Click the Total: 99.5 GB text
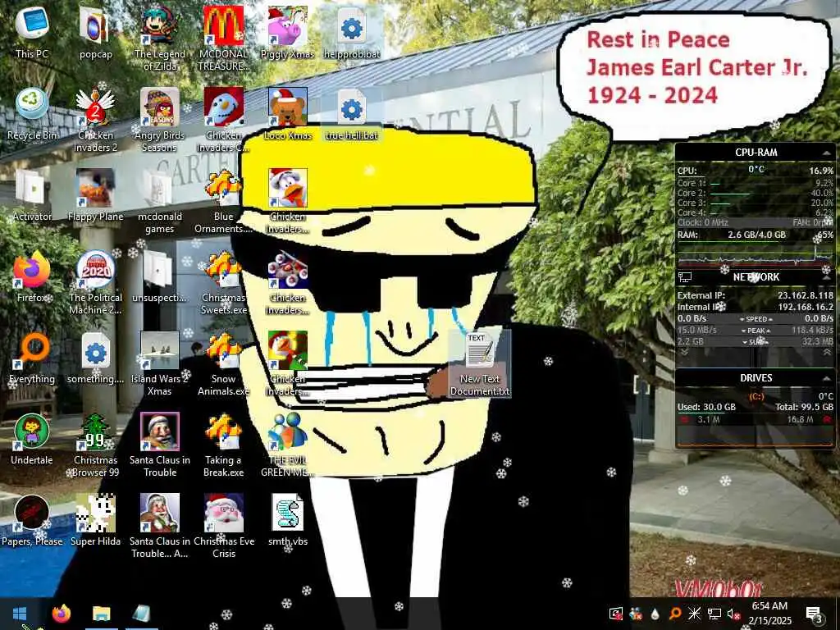This screenshot has width=840, height=630. (804, 407)
